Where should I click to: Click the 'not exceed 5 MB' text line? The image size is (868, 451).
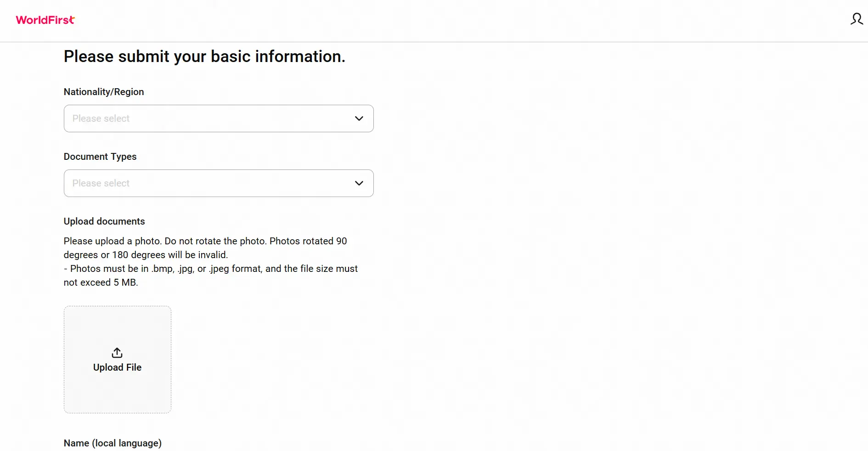pos(101,282)
